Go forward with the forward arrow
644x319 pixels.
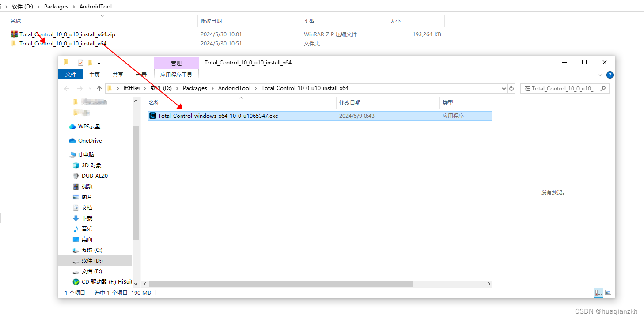[x=80, y=88]
